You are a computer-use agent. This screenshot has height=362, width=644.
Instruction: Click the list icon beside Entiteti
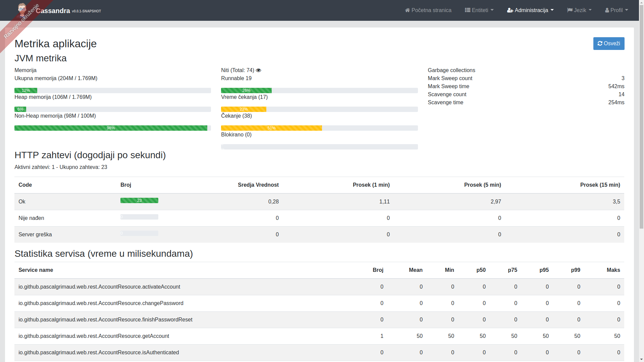467,10
